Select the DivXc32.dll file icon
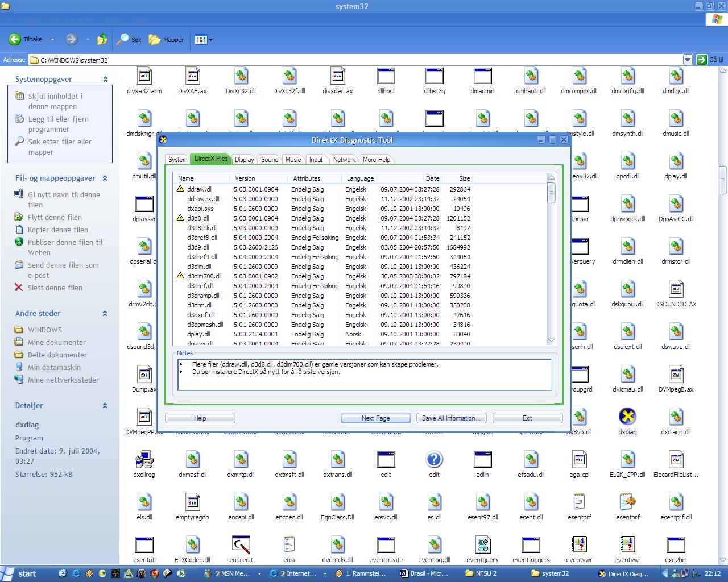The height and width of the screenshot is (582, 728). [x=241, y=76]
